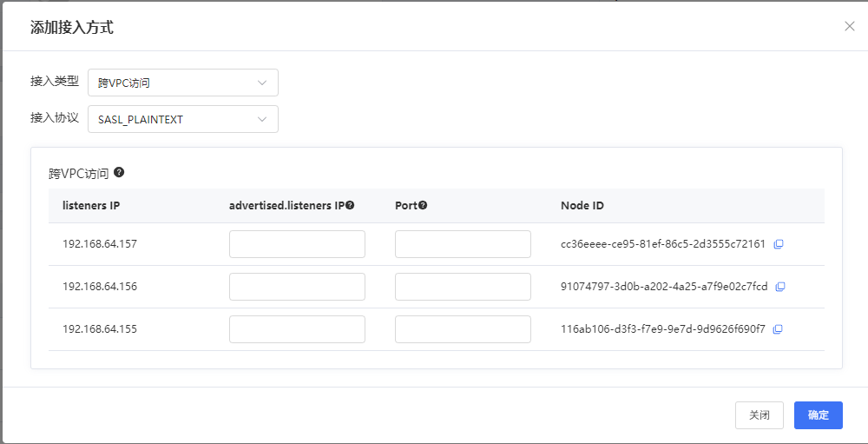Click the Port input for 192.168.64.157
Viewport: 868px width, 444px height.
point(463,244)
